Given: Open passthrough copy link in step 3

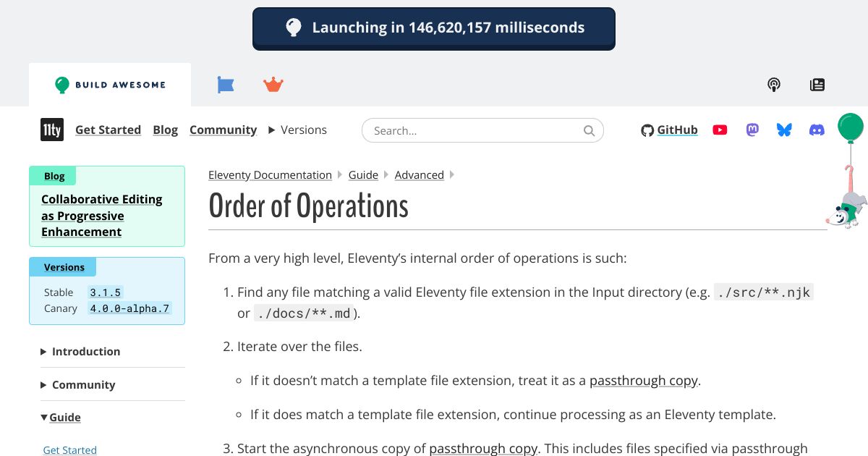Looking at the screenshot, I should pos(483,449).
